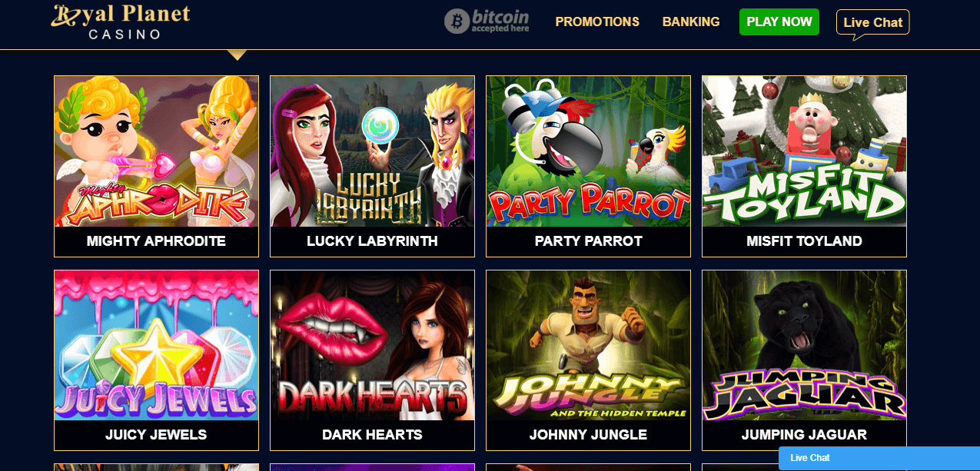Click the Dark Hearts title label
The image size is (980, 471).
click(372, 435)
